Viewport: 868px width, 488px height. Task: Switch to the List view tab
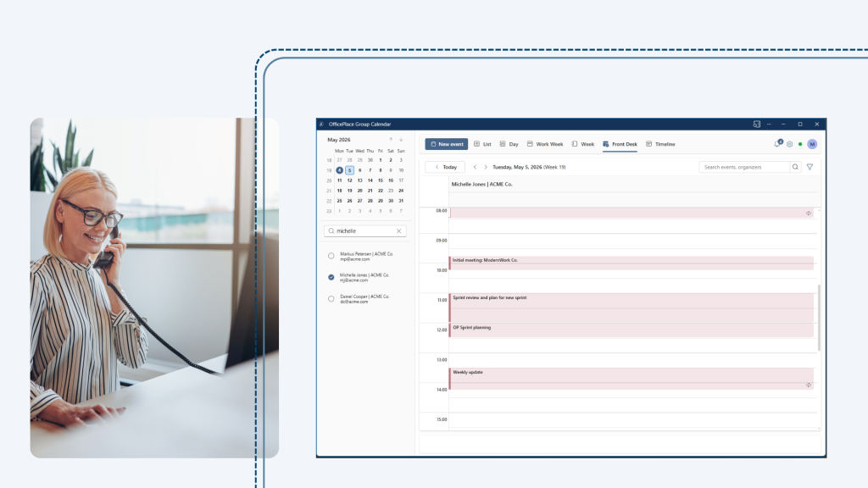482,144
